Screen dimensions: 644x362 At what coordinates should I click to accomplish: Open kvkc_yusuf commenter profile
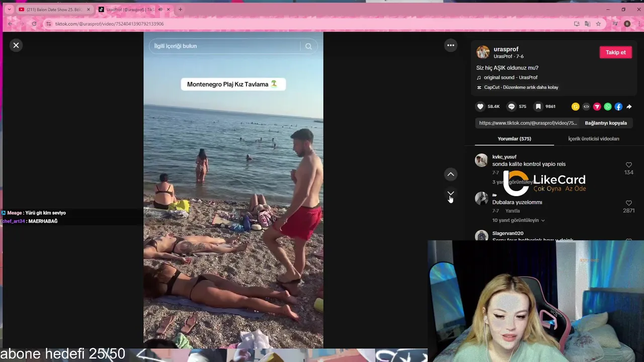tap(504, 157)
